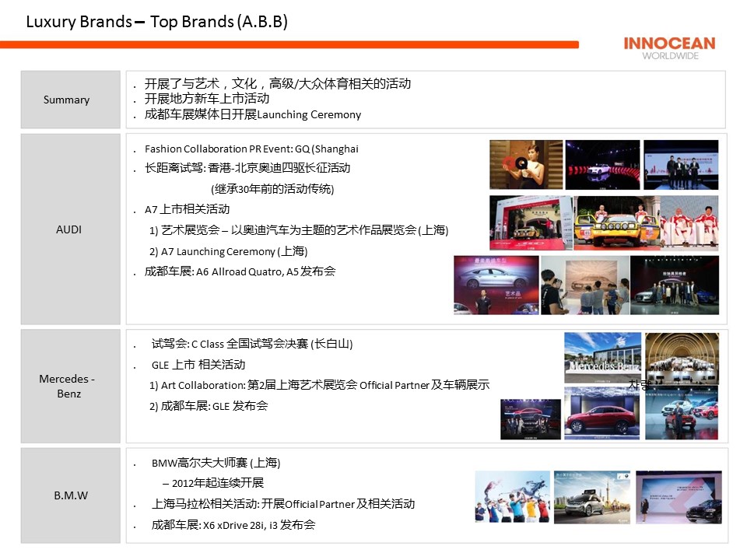Select the X6 xDrive 28i, i3 text line
Screen dimensions: 747x560
[233, 525]
